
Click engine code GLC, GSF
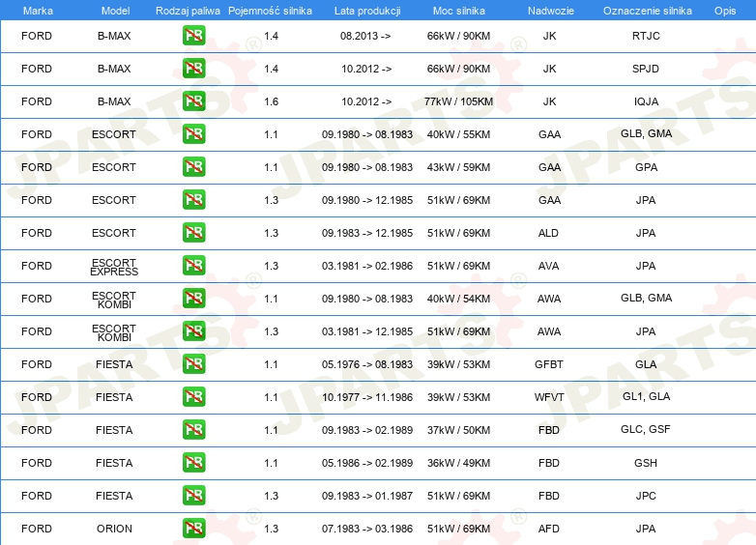pos(646,429)
